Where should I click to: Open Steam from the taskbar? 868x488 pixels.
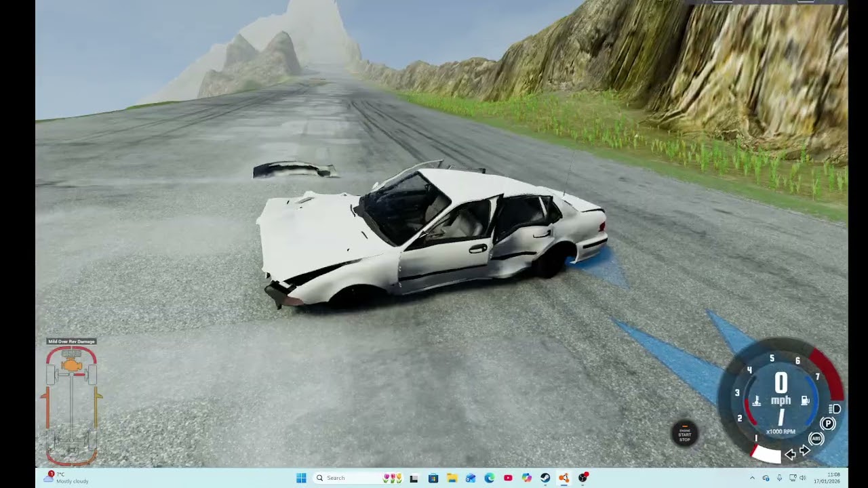(545, 478)
